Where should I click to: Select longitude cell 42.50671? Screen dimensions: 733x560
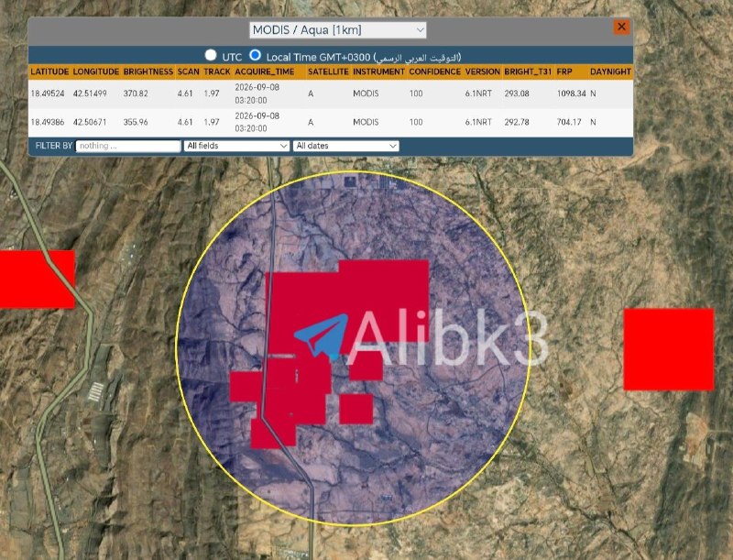click(x=90, y=122)
